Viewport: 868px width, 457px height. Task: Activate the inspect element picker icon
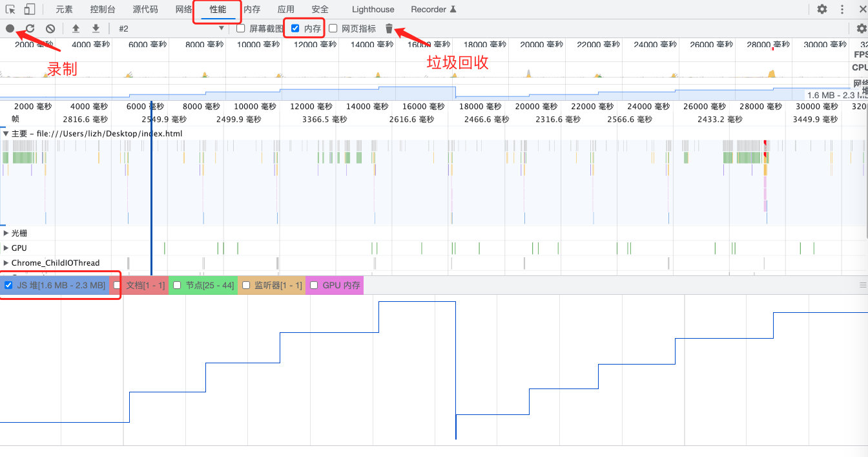(11, 9)
